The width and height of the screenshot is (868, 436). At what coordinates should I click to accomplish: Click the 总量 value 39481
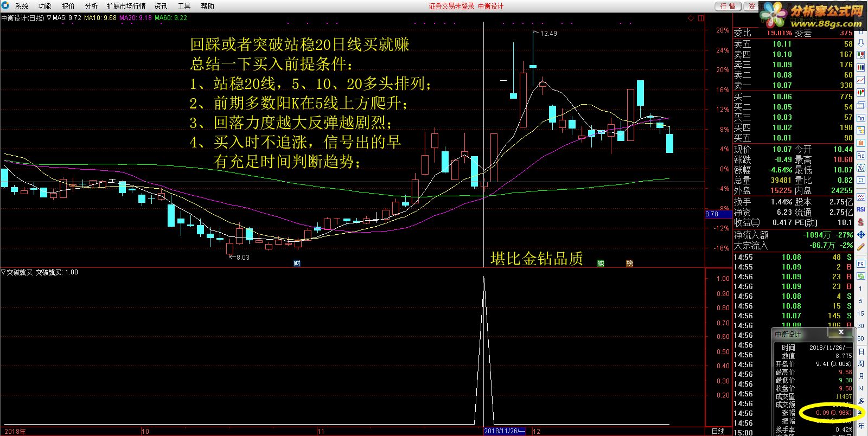[x=781, y=180]
